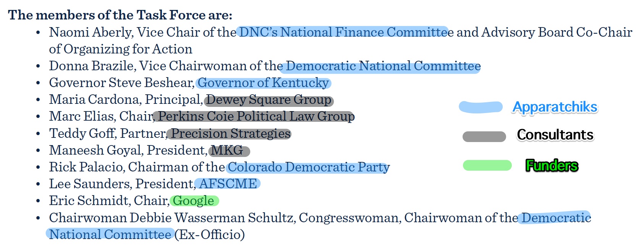644x252 pixels.
Task: Click the green-highlighted Google text
Action: point(193,201)
